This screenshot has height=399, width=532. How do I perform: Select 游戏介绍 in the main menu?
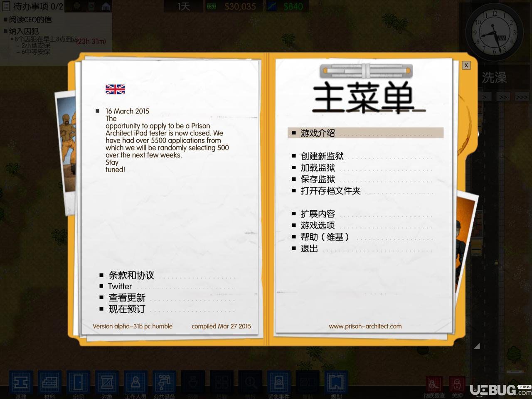(318, 133)
